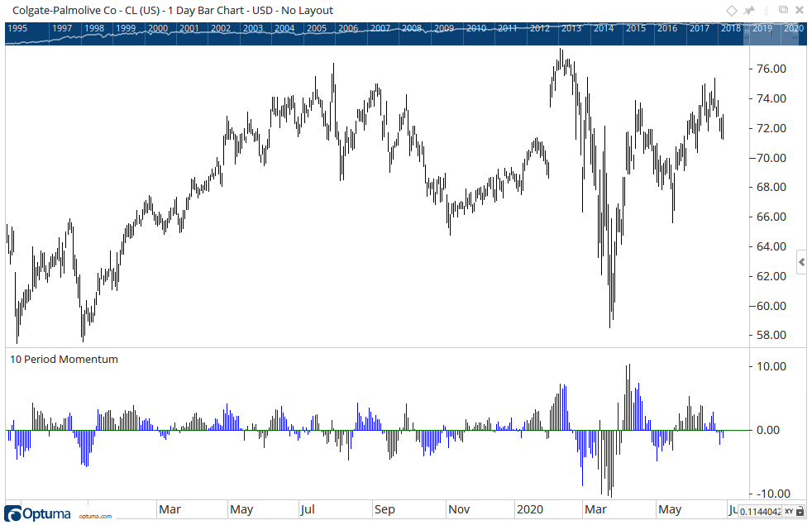Select 2018 in the overview timeline
This screenshot has height=525, width=812.
[731, 28]
